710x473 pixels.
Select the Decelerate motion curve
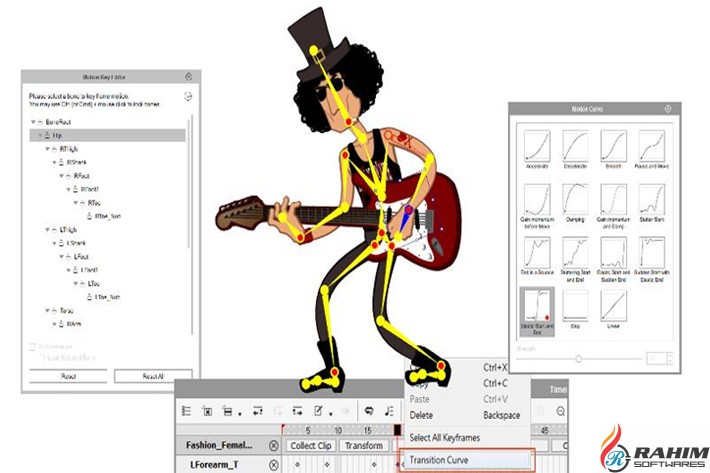(575, 149)
